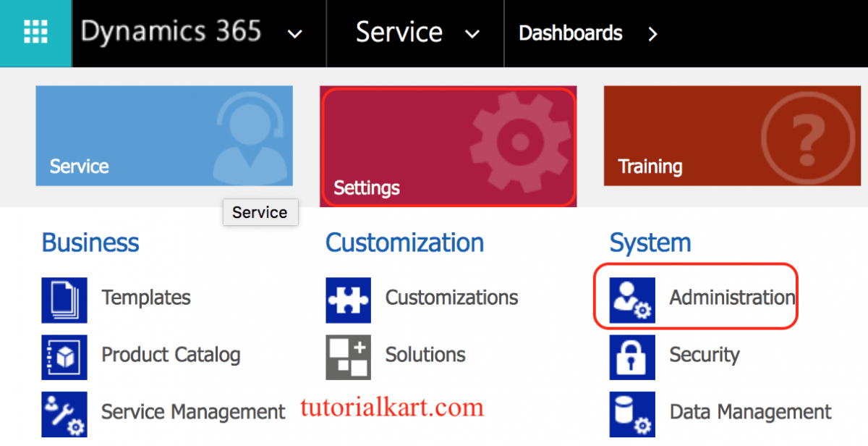Open the Administration link
The image size is (868, 446).
731,297
